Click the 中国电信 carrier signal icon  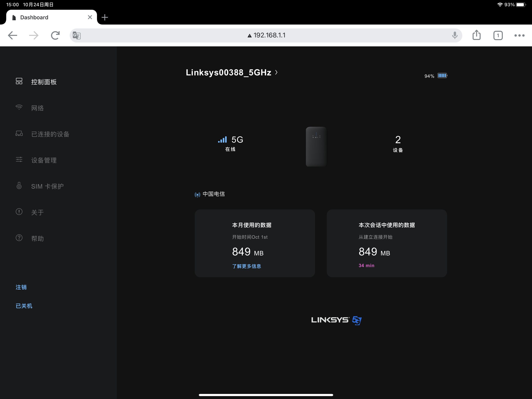point(197,194)
